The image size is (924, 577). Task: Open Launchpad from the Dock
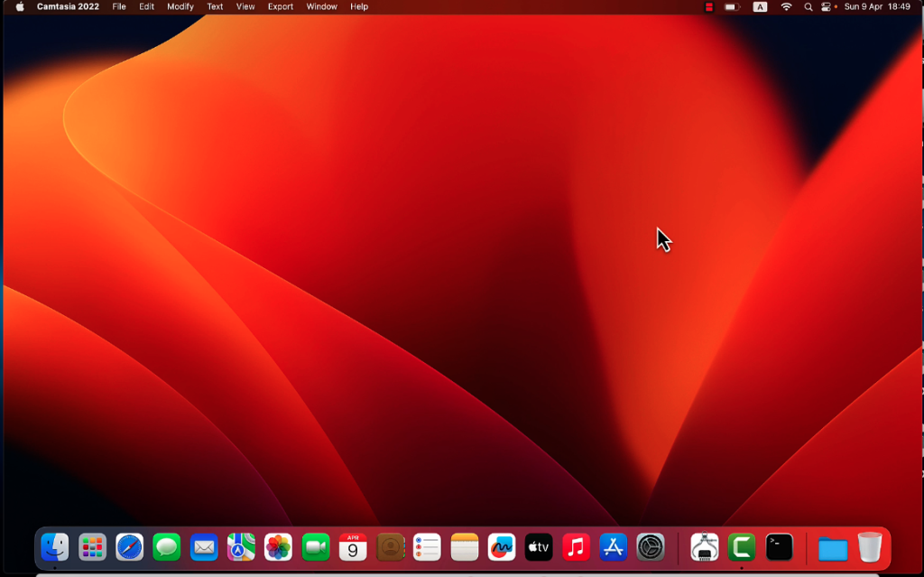(93, 547)
